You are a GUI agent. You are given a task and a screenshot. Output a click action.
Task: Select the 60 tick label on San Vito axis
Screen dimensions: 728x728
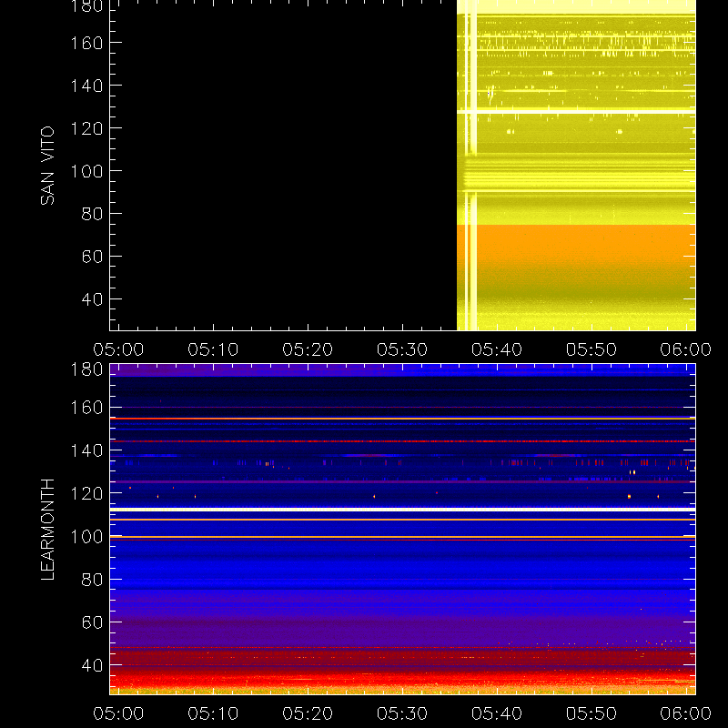(92, 257)
